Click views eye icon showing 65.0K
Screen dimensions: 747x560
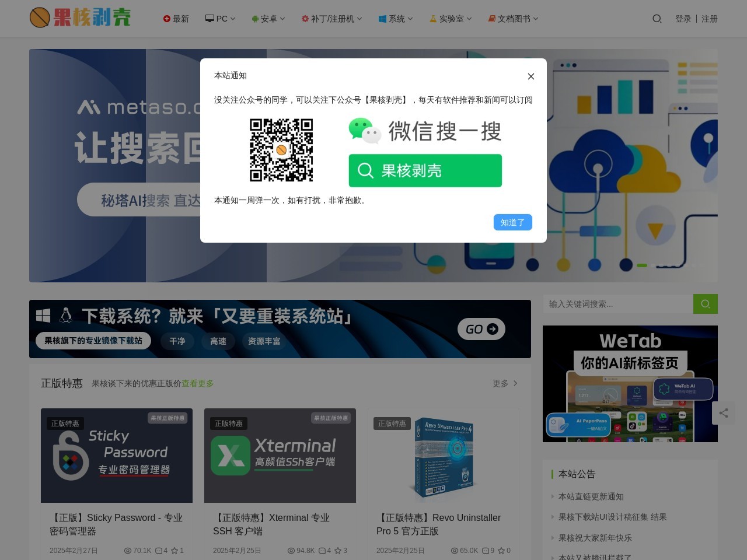(x=455, y=551)
